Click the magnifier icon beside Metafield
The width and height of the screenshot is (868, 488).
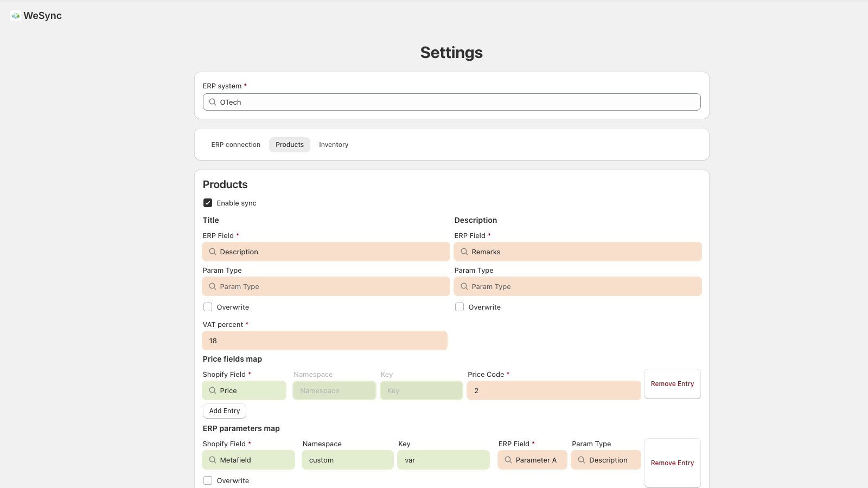click(x=213, y=460)
